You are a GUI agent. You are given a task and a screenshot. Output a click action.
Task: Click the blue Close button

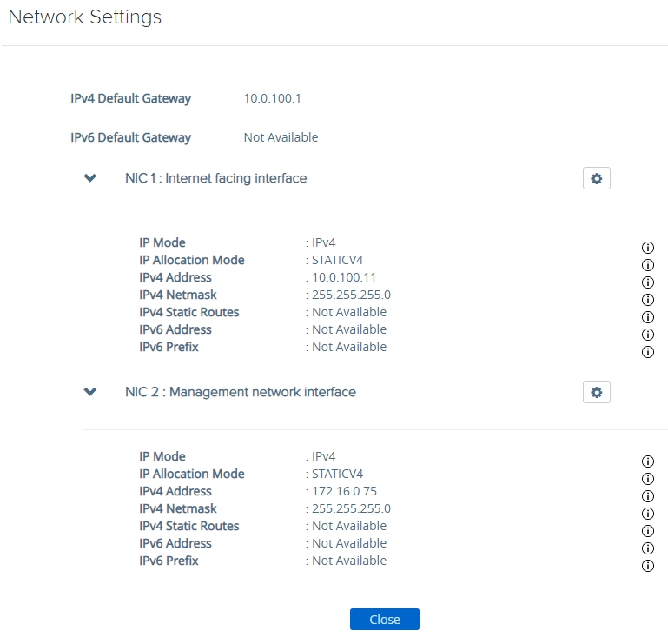click(384, 620)
